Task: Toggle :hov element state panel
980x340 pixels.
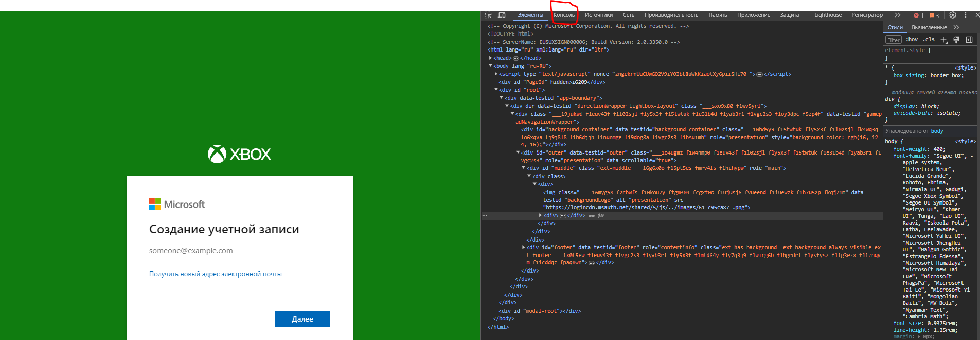Action: (x=912, y=40)
